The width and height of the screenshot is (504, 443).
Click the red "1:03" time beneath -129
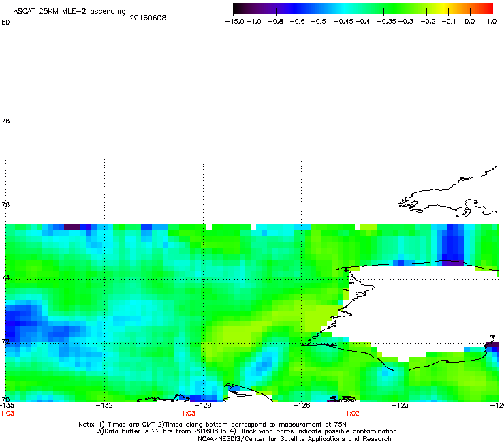click(189, 414)
